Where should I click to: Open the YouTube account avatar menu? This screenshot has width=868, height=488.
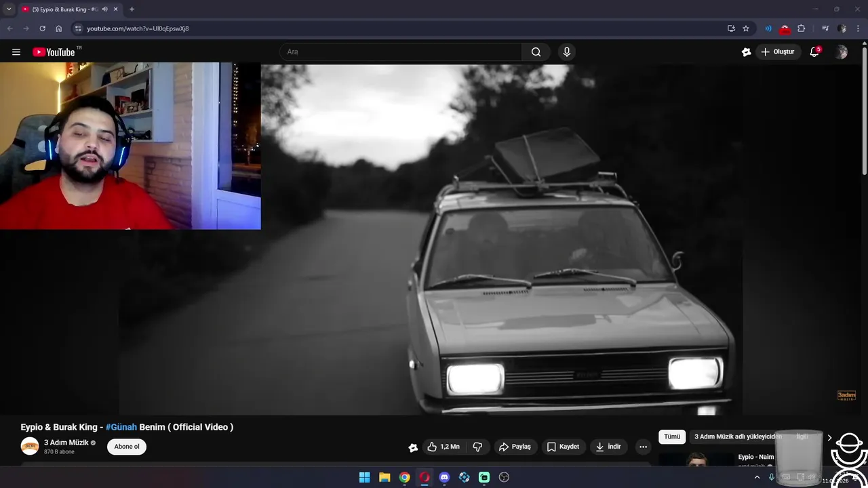point(842,52)
